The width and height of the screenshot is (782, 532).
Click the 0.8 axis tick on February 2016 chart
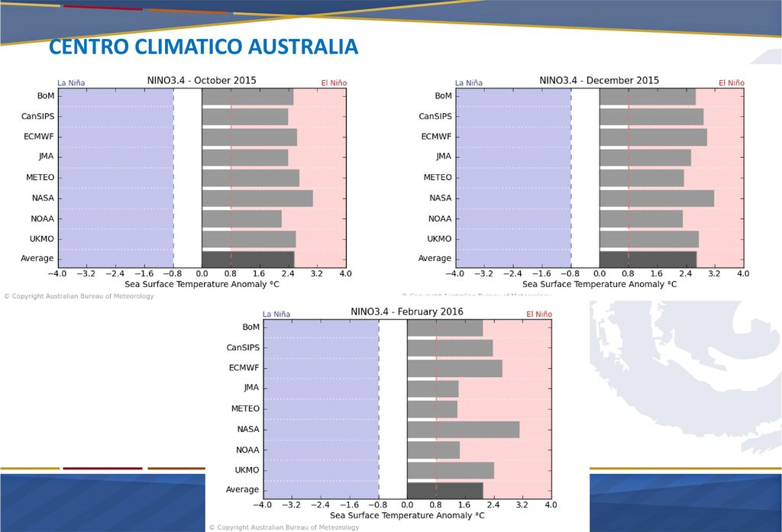click(436, 505)
